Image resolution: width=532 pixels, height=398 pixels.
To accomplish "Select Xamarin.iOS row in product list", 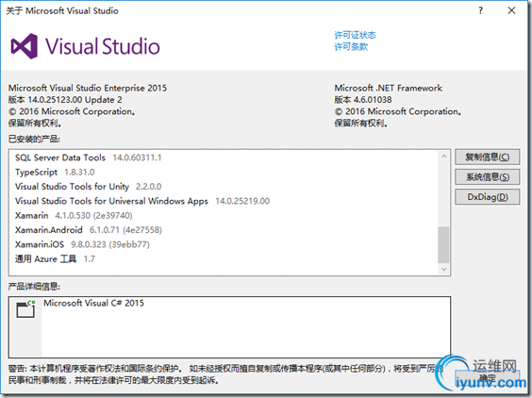I will [224, 244].
